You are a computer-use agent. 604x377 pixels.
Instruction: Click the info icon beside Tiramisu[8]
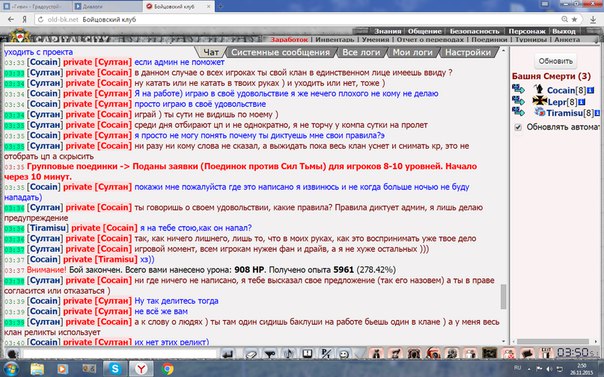[x=597, y=113]
